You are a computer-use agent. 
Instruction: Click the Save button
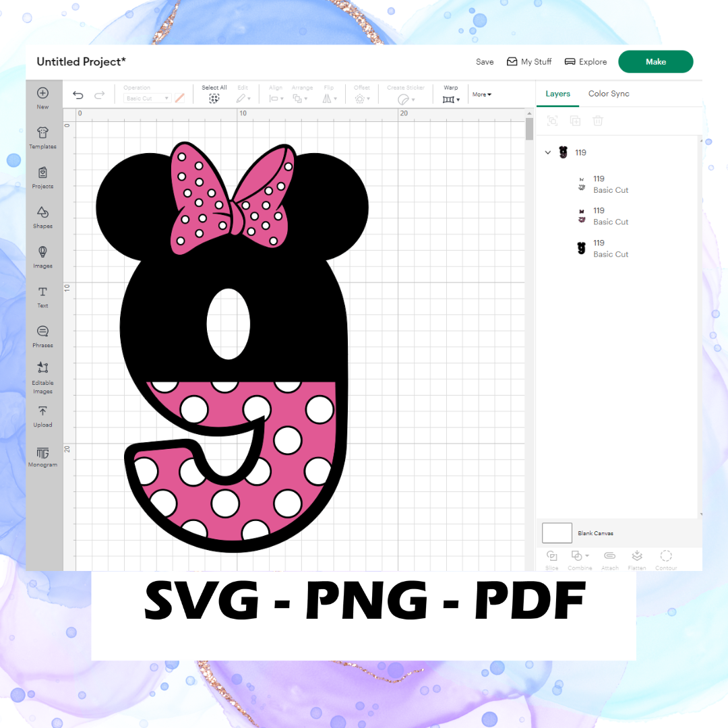coord(485,62)
